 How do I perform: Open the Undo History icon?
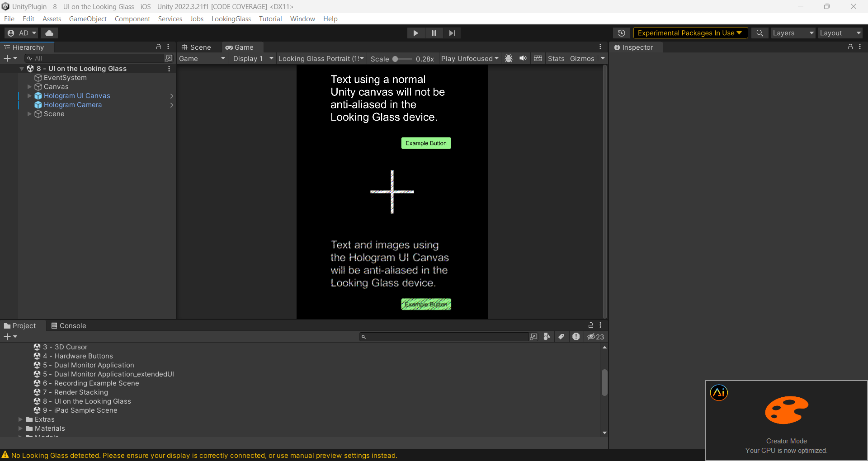point(622,33)
